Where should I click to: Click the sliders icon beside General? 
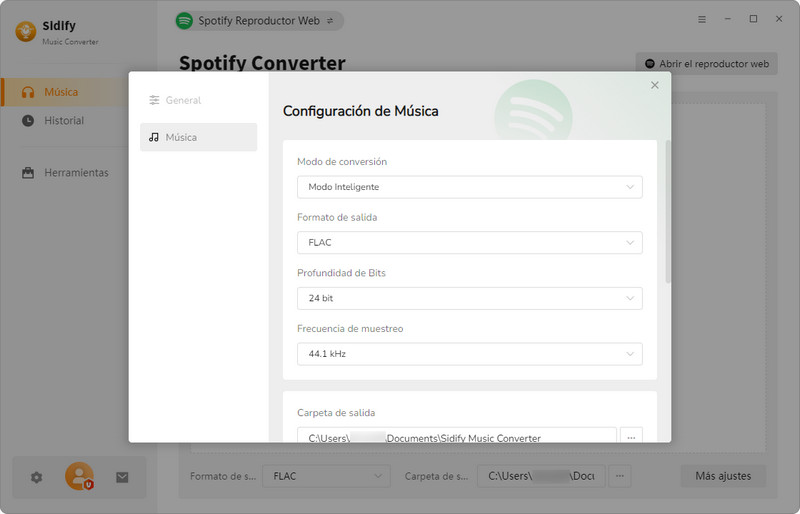point(154,100)
